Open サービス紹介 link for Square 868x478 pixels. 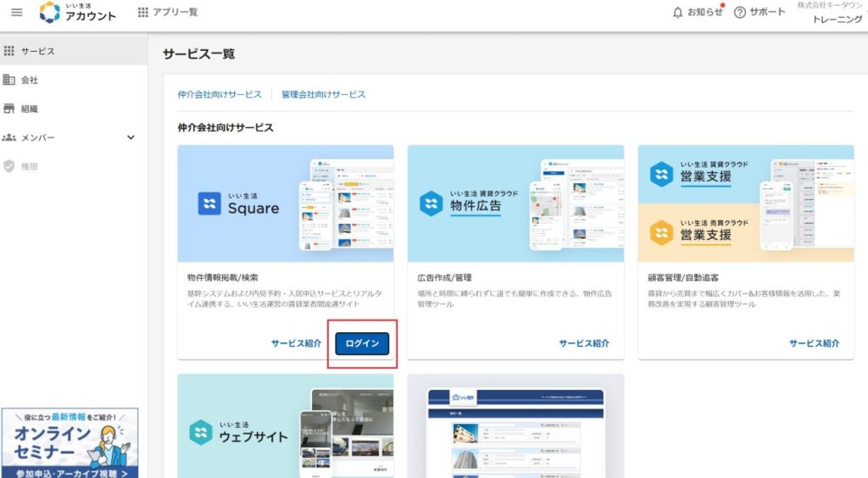tap(297, 343)
